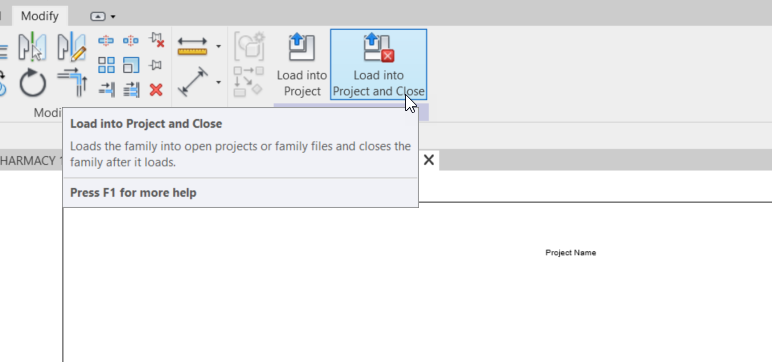Select the Array tool

[x=106, y=65]
